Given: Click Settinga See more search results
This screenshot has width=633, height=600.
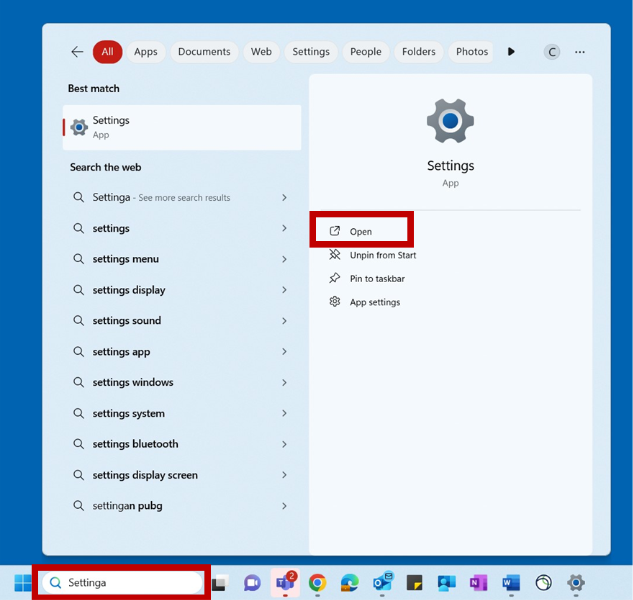Looking at the screenshot, I should tap(161, 197).
